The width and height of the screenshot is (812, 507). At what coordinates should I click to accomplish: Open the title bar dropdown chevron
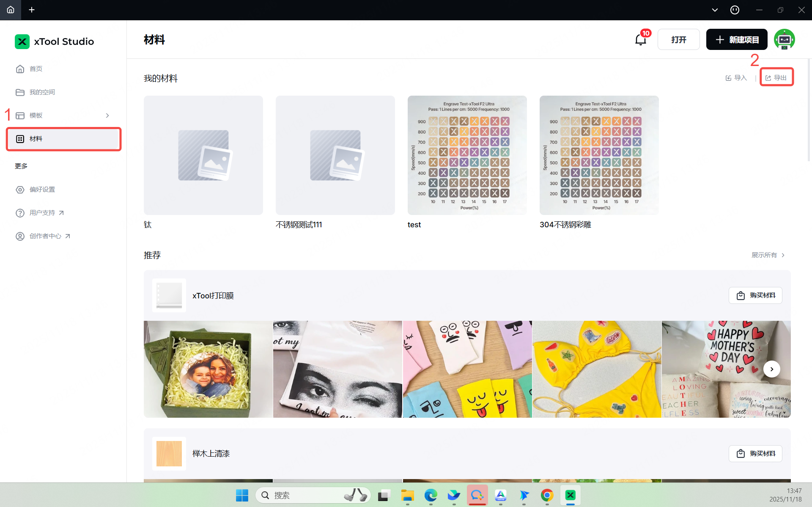click(715, 10)
